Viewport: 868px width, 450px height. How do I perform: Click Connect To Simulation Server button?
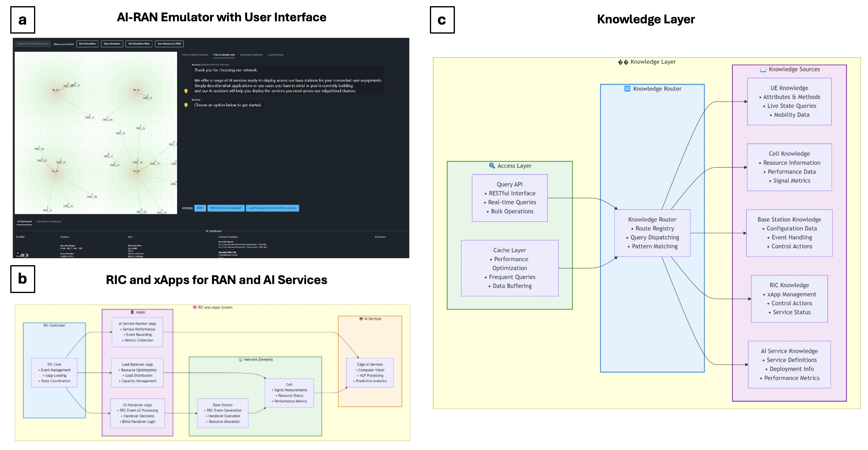(x=33, y=44)
